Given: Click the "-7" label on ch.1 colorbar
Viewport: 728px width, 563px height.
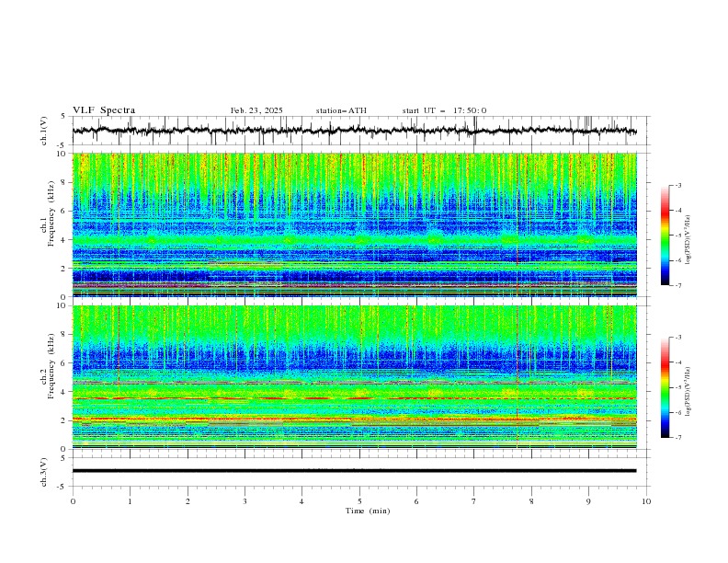Looking at the screenshot, I should 677,285.
